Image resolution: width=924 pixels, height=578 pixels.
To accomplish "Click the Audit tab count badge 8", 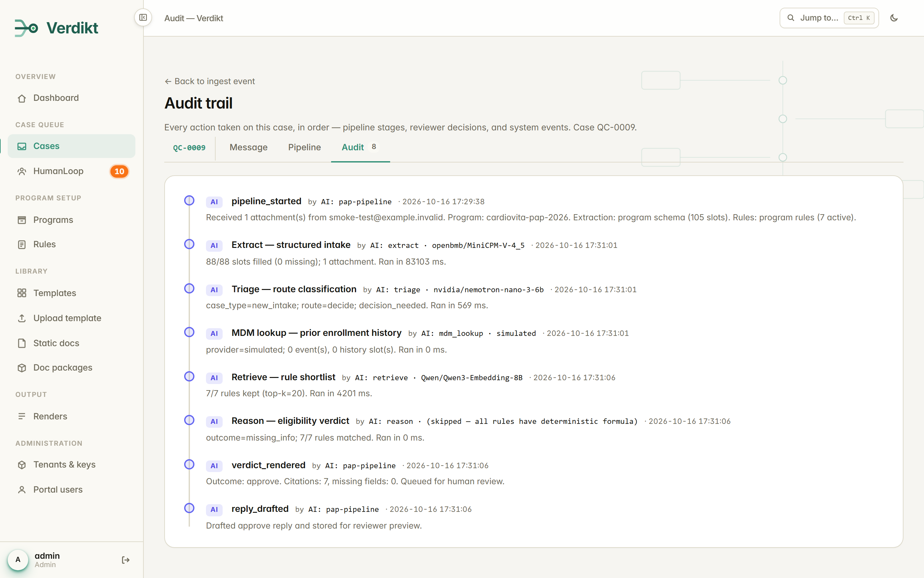I will (x=374, y=147).
